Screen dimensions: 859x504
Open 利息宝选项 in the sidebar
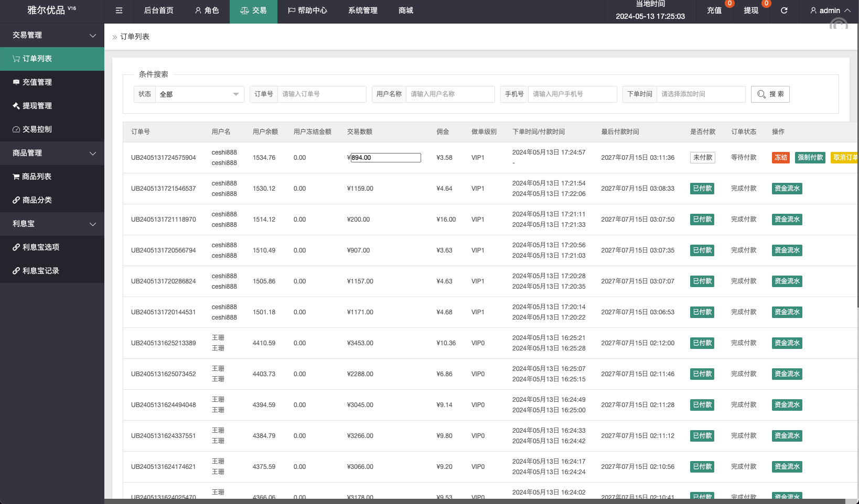[x=40, y=247]
